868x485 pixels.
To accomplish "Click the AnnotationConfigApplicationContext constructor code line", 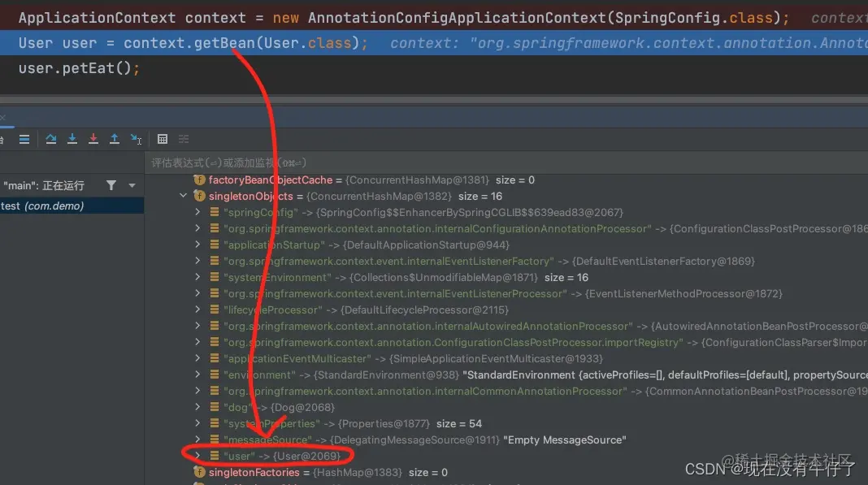I will (x=404, y=17).
